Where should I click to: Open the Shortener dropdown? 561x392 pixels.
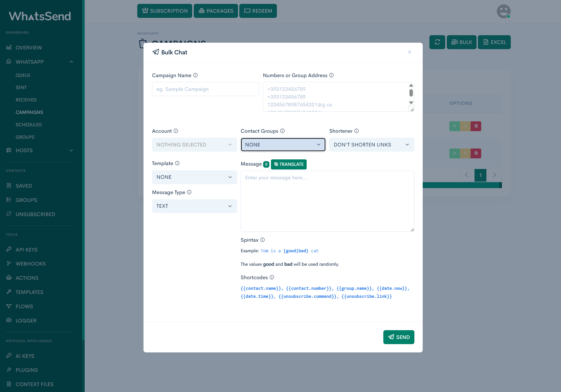tap(372, 145)
